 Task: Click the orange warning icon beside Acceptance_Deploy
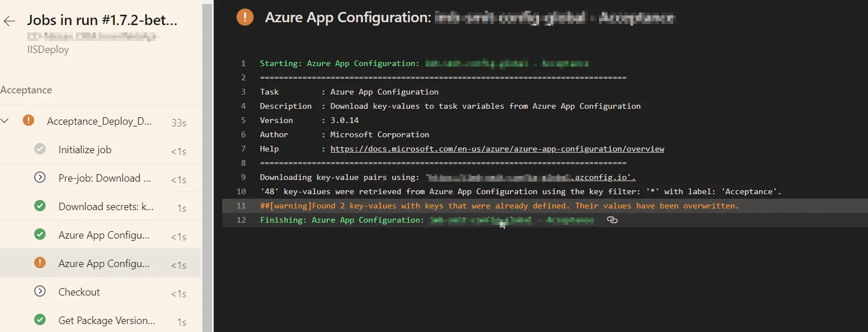click(x=28, y=121)
